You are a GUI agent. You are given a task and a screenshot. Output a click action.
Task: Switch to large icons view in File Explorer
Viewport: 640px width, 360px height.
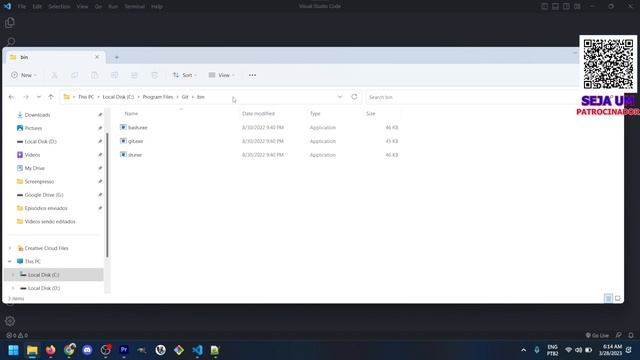click(618, 298)
